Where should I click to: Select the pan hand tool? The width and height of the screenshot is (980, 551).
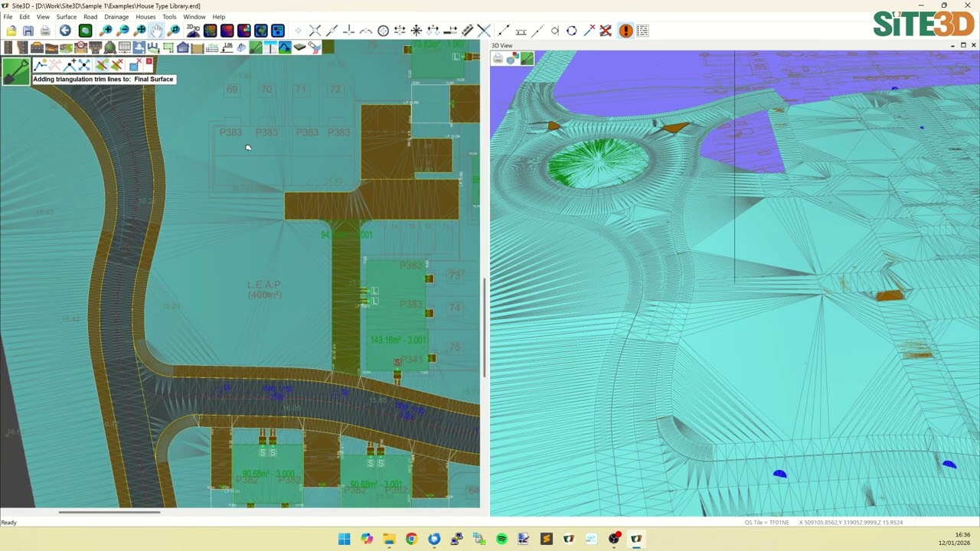[x=157, y=31]
